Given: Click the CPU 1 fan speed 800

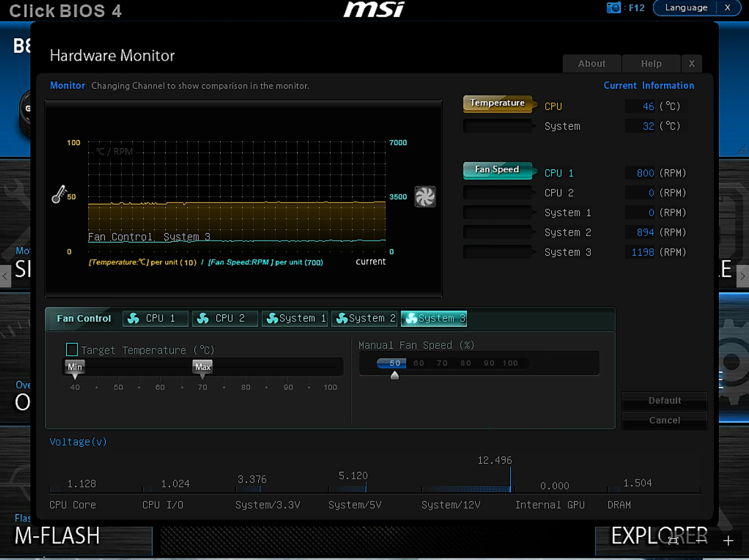Looking at the screenshot, I should pos(645,173).
